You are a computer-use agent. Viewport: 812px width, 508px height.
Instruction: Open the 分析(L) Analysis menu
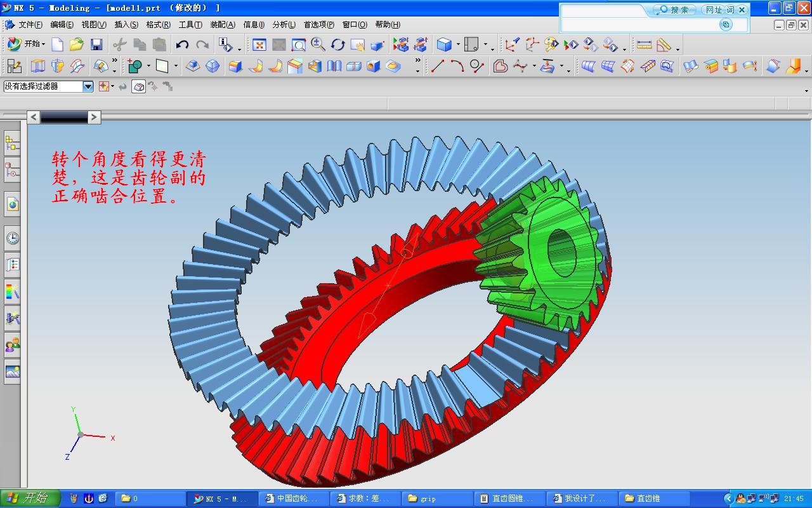284,25
